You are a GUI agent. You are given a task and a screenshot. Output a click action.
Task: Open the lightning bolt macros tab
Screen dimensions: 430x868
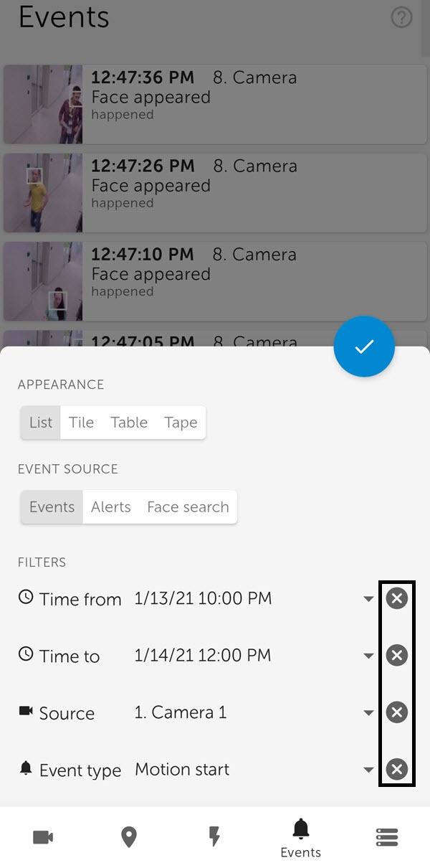[214, 837]
